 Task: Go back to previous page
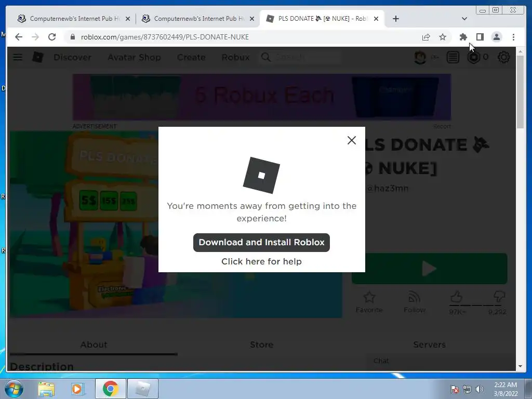click(19, 37)
